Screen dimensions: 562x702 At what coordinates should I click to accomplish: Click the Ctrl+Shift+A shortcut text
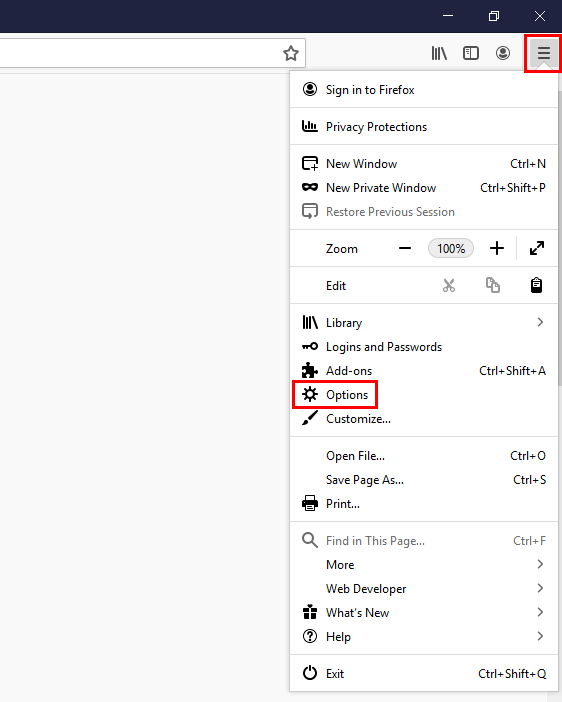(x=512, y=370)
